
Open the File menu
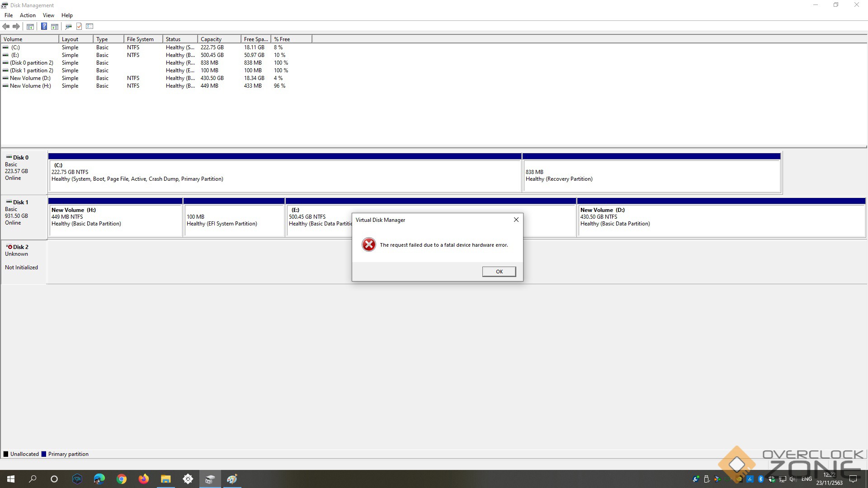click(9, 15)
